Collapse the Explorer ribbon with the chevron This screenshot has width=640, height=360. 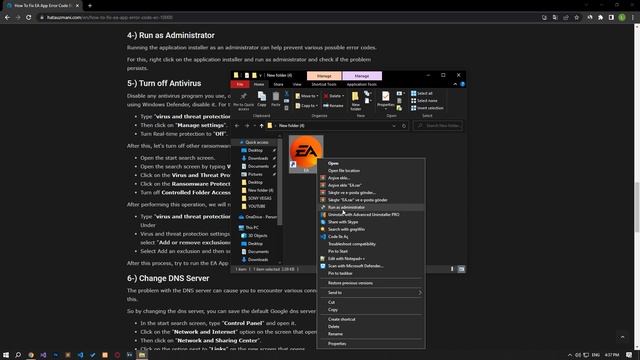[x=455, y=84]
